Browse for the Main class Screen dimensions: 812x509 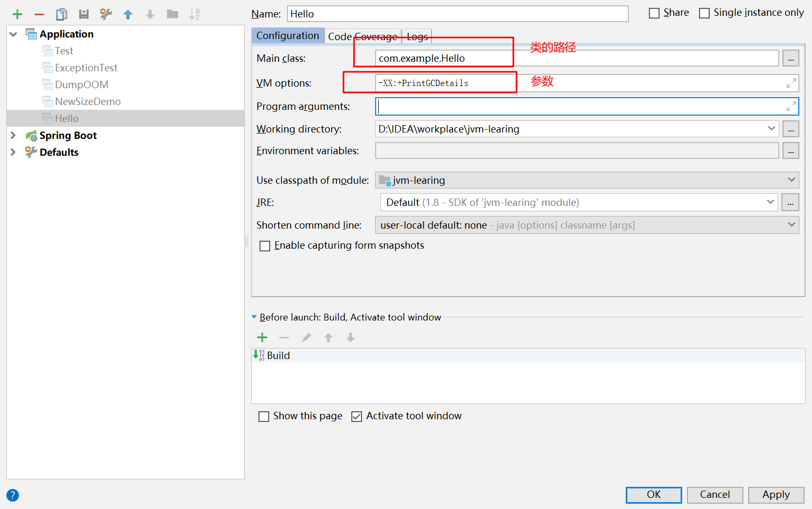click(x=790, y=58)
